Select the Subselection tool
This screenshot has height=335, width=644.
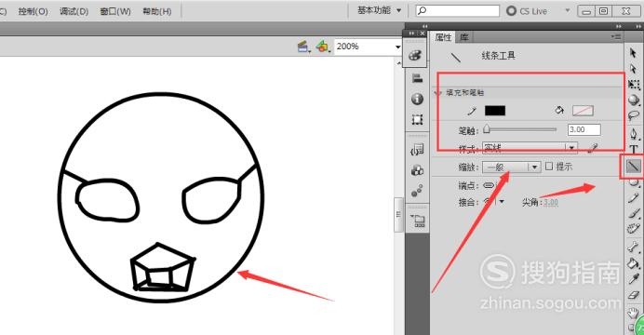click(x=633, y=68)
